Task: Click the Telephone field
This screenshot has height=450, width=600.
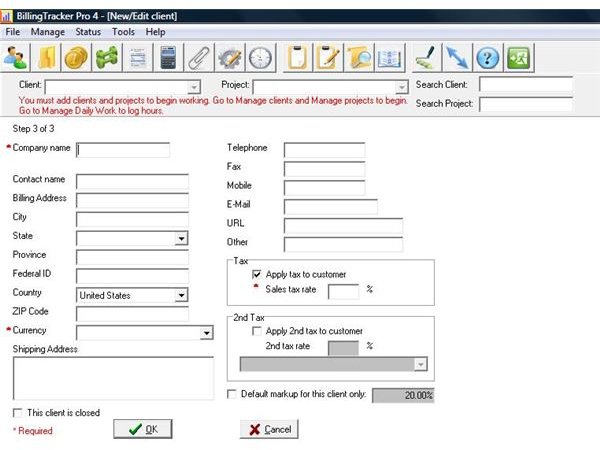Action: coord(324,150)
